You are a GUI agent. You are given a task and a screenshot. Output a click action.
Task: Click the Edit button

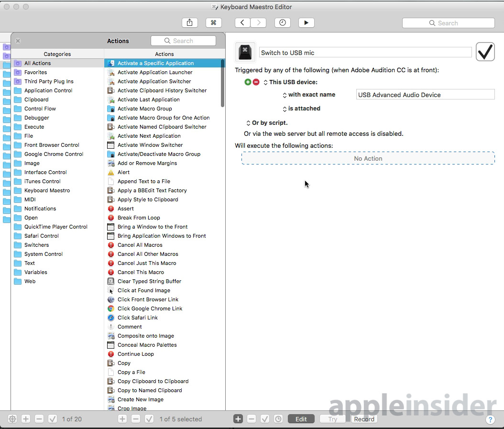(301, 418)
